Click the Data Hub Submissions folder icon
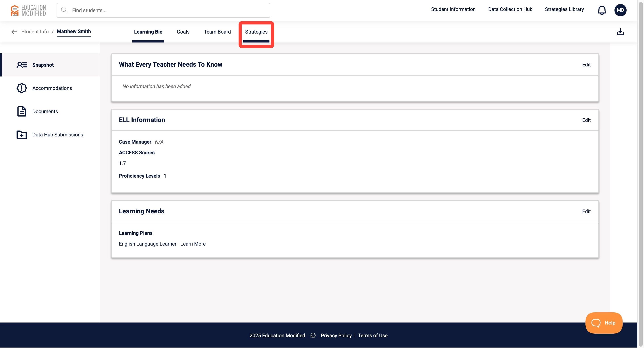The height and width of the screenshot is (348, 644). click(22, 135)
